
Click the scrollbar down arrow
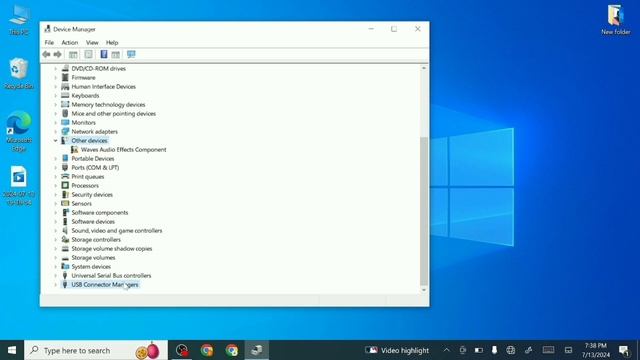click(424, 289)
